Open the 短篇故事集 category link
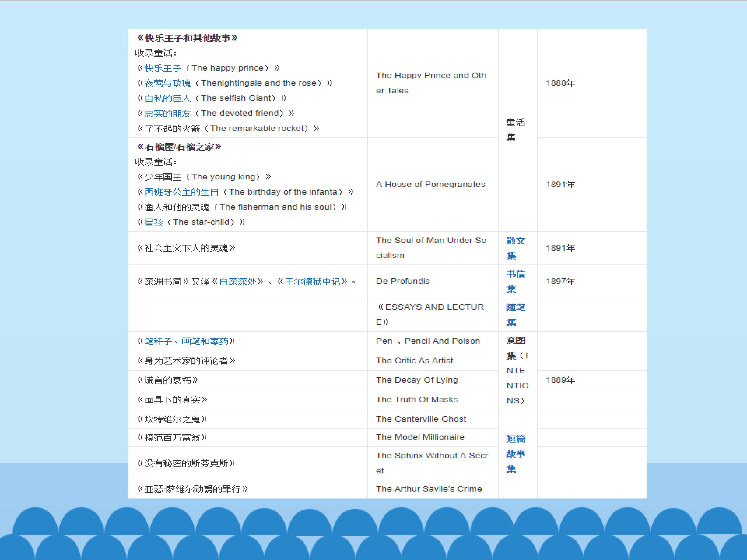 515,453
